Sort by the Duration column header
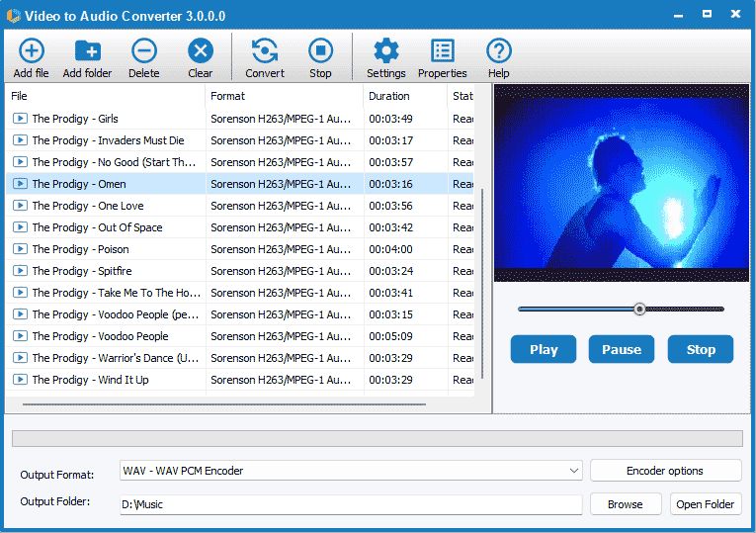Viewport: 756px width, 533px height. click(405, 96)
